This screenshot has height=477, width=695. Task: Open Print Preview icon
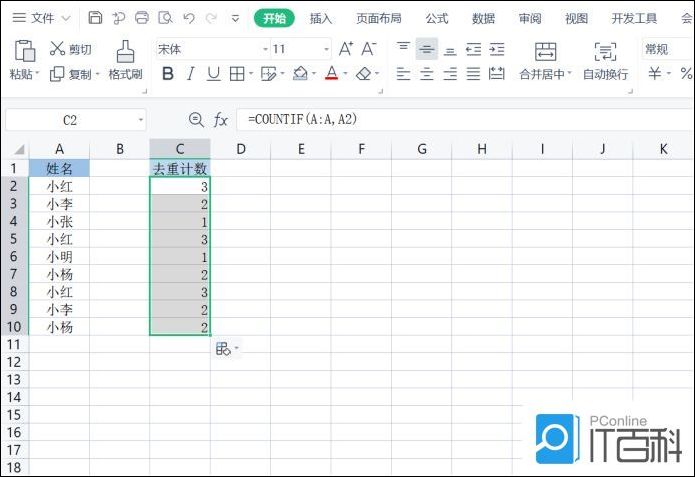[x=165, y=18]
